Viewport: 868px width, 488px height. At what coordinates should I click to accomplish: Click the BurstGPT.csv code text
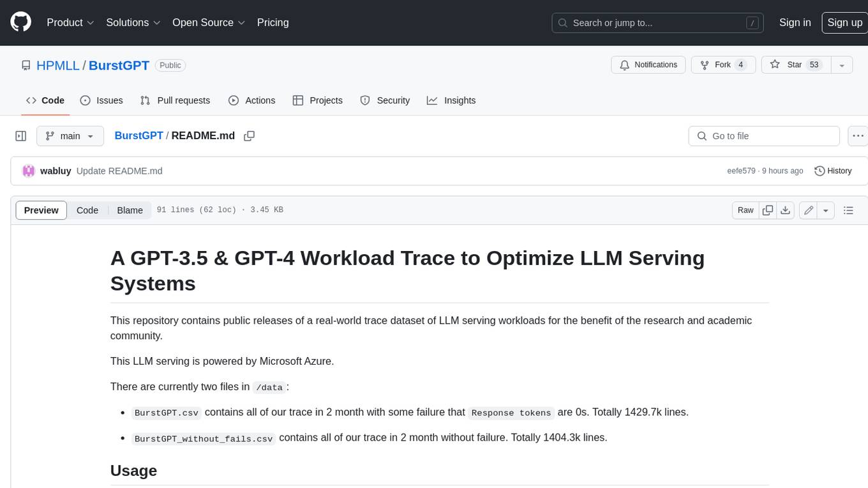[x=167, y=413]
